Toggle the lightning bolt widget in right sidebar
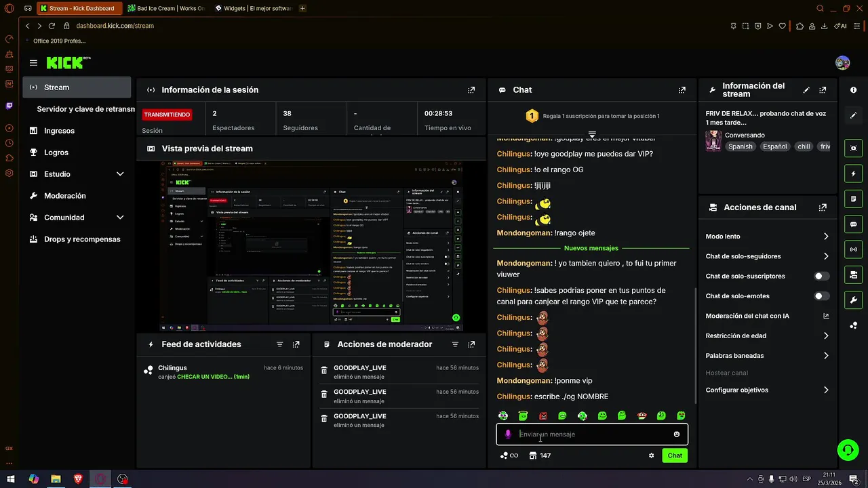Screen dimensions: 868x488 [x=853, y=174]
